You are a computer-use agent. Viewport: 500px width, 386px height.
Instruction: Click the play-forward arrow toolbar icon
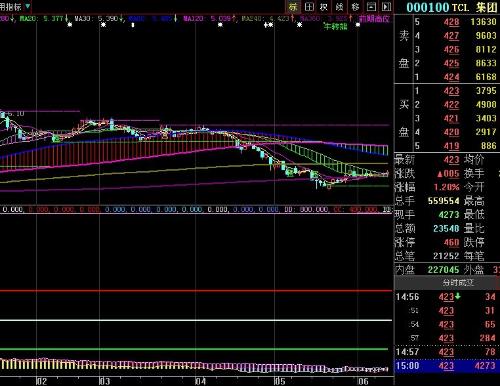(x=386, y=7)
